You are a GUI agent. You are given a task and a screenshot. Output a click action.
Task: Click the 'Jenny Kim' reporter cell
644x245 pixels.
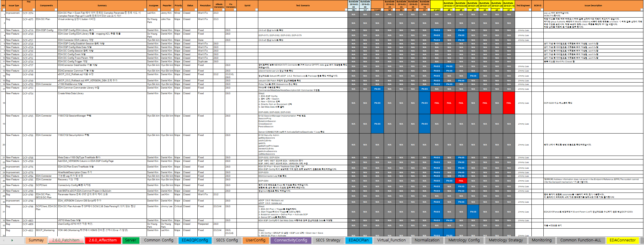[x=167, y=14]
